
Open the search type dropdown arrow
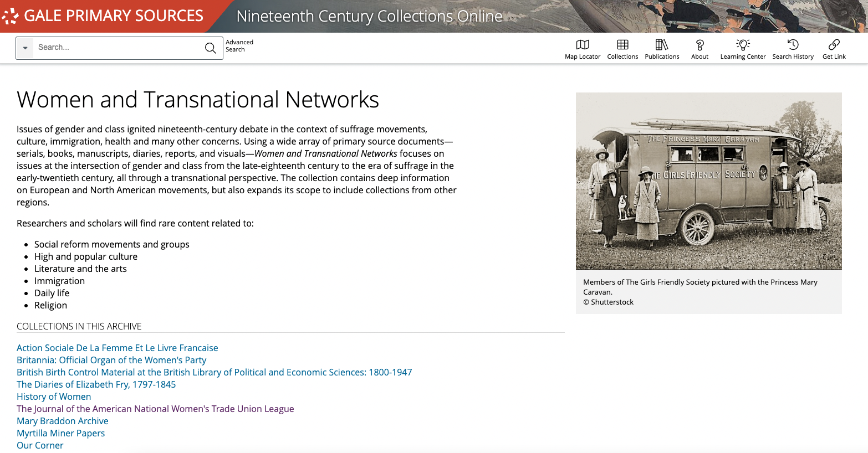[25, 48]
